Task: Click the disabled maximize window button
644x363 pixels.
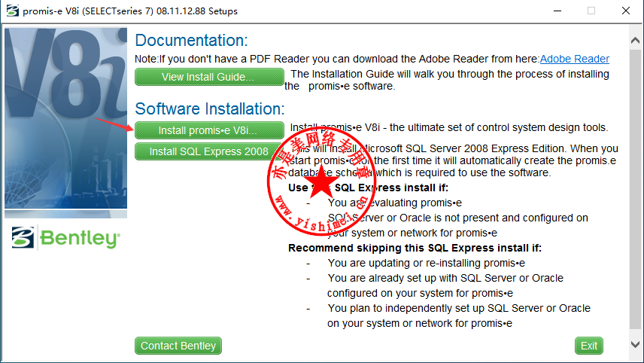Action: (x=591, y=11)
